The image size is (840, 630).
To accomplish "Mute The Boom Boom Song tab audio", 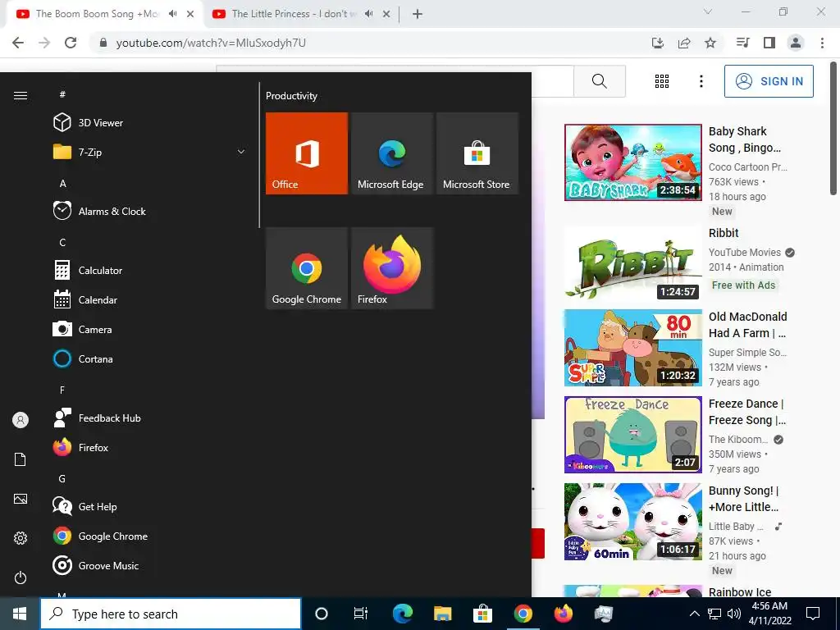I will [172, 14].
